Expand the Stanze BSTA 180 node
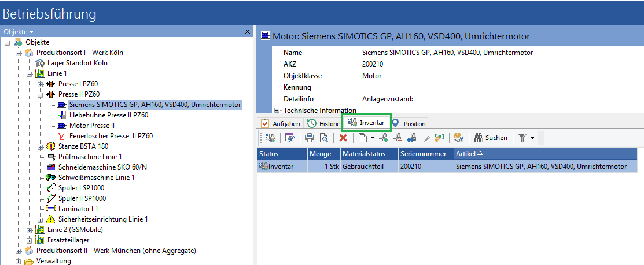Image resolution: width=644 pixels, height=265 pixels. click(40, 146)
